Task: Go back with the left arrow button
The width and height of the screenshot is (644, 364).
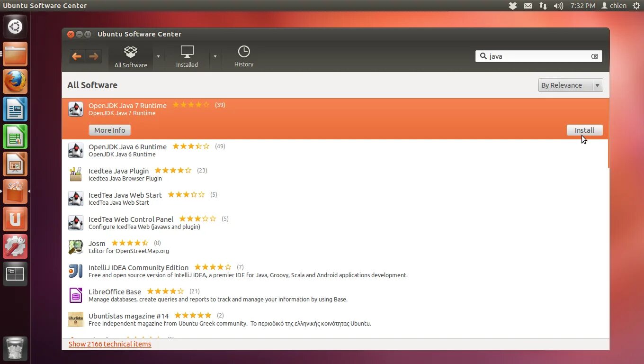Action: coord(77,56)
